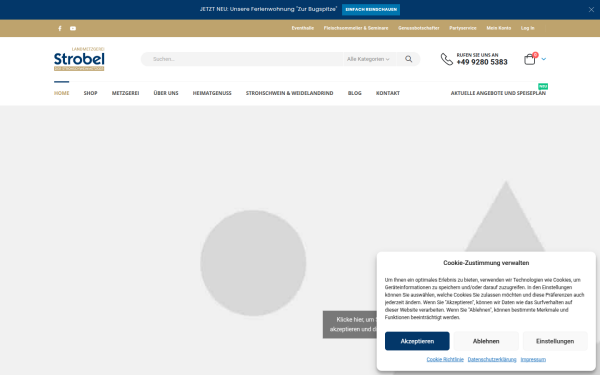600x375 pixels.
Task: Open the Cookie Richtlinie link
Action: click(445, 359)
